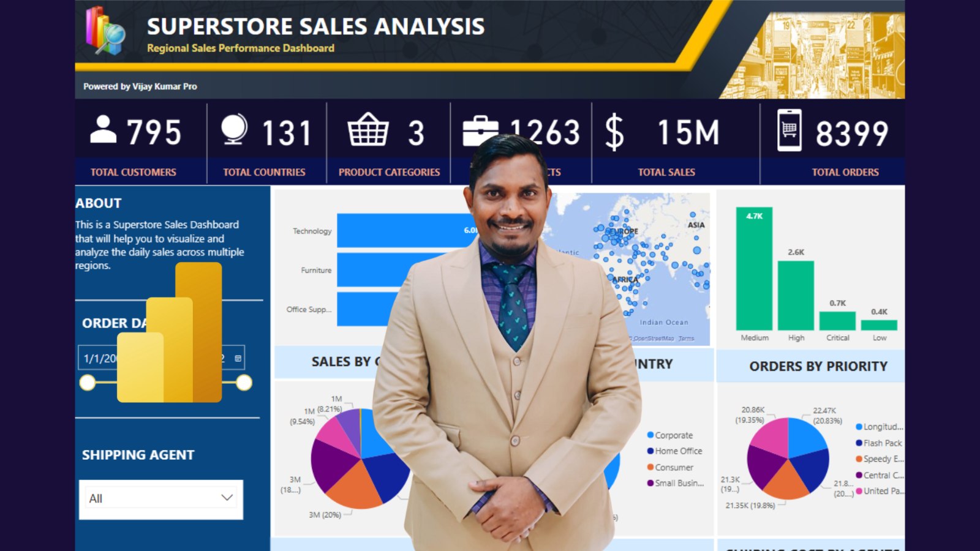Click the ORDERS BY PRIORITY title

[818, 366]
